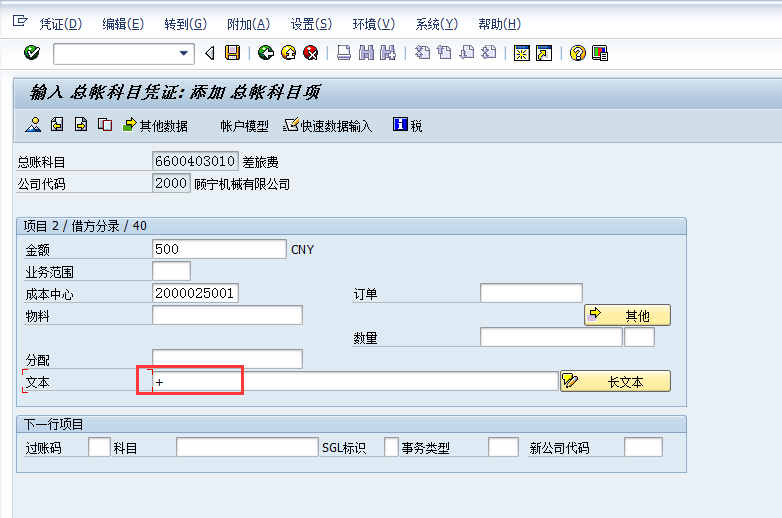The height and width of the screenshot is (518, 782).
Task: Click the 差旅费 account description text
Action: (260, 162)
